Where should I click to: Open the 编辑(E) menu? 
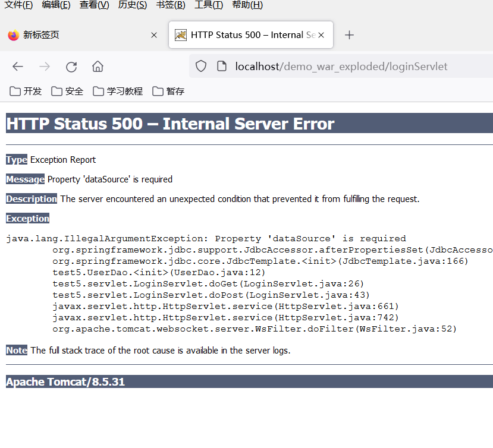[x=56, y=5]
